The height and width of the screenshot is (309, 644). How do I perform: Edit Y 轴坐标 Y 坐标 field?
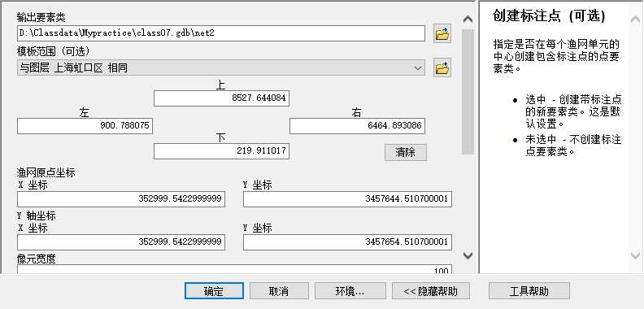point(347,242)
